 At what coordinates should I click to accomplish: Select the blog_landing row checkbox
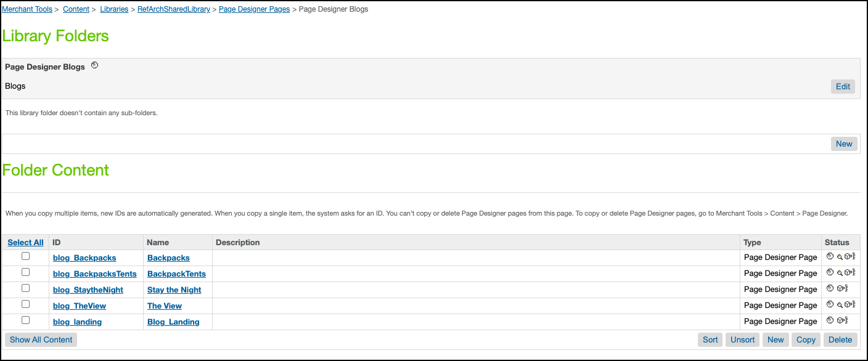pyautogui.click(x=26, y=320)
